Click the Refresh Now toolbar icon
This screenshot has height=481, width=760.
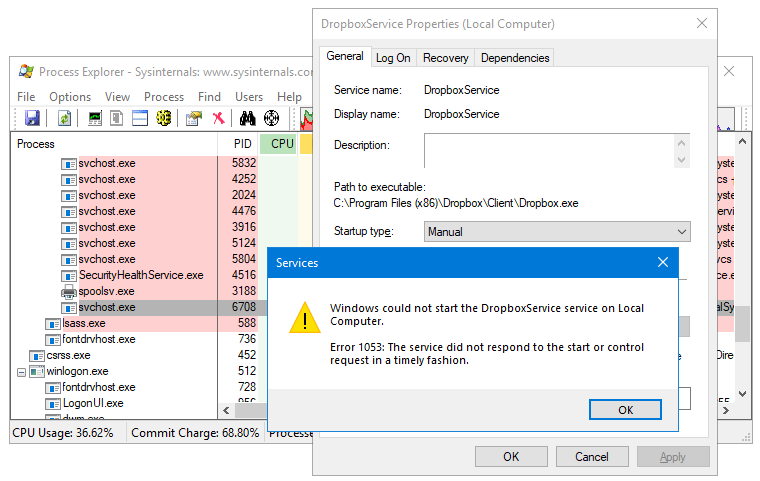click(x=64, y=118)
